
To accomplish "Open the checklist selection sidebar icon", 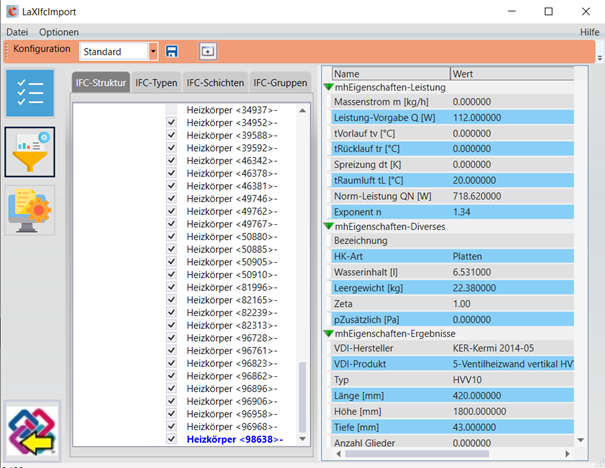I will (30, 93).
